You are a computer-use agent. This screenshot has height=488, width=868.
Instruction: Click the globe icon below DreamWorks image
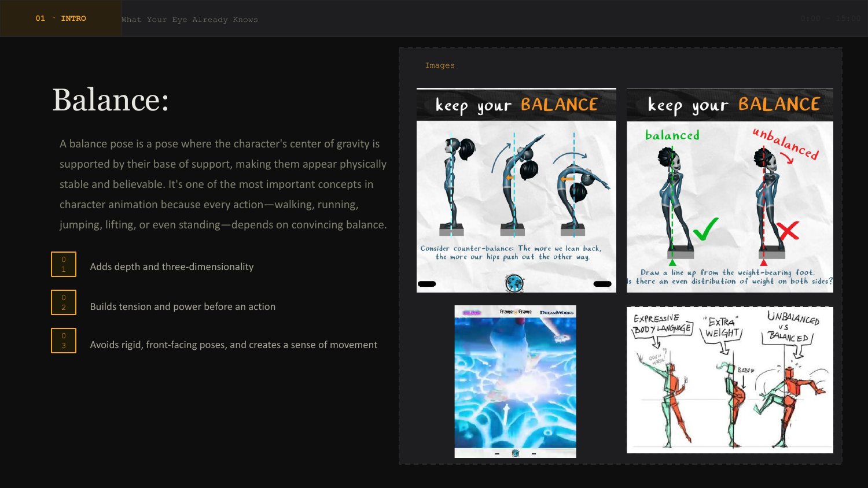[x=516, y=453]
